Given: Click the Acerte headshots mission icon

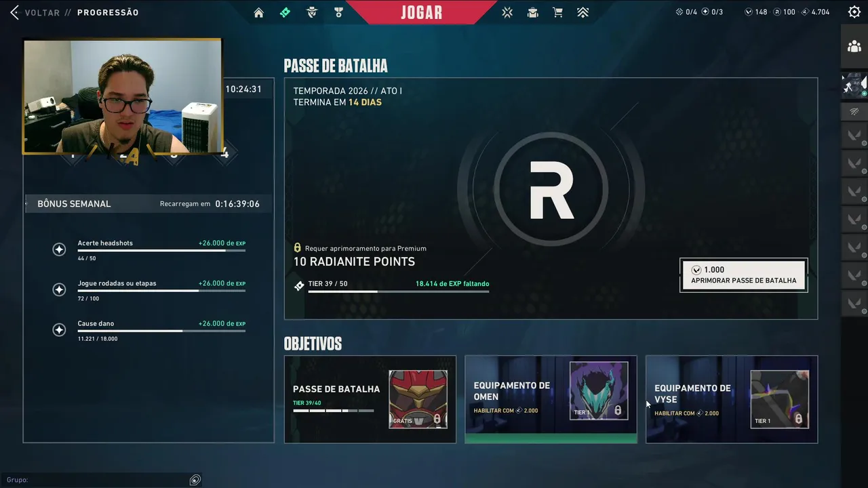Looking at the screenshot, I should pos(59,249).
